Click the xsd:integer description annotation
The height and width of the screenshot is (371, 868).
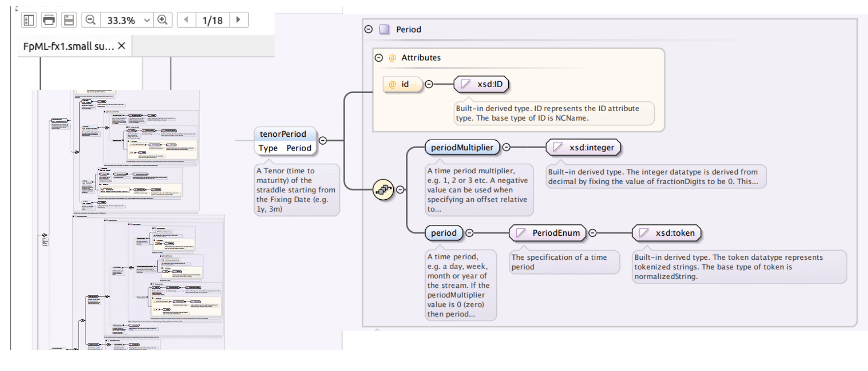point(656,177)
